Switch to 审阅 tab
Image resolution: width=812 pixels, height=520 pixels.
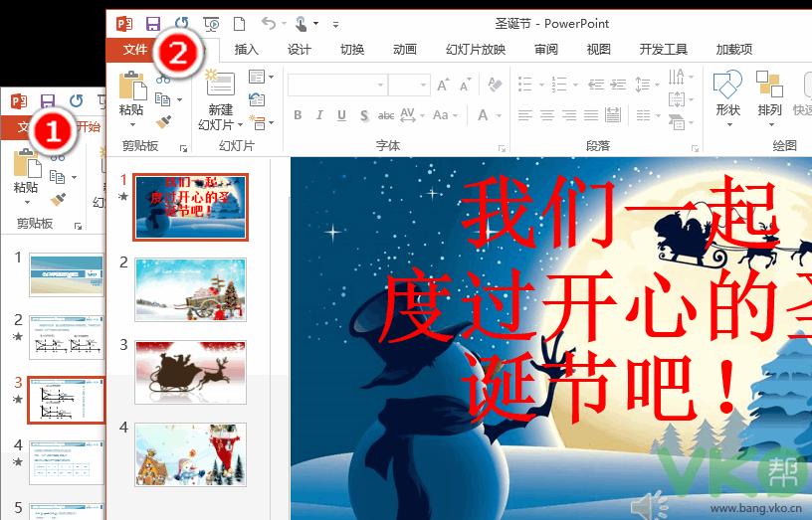(546, 49)
